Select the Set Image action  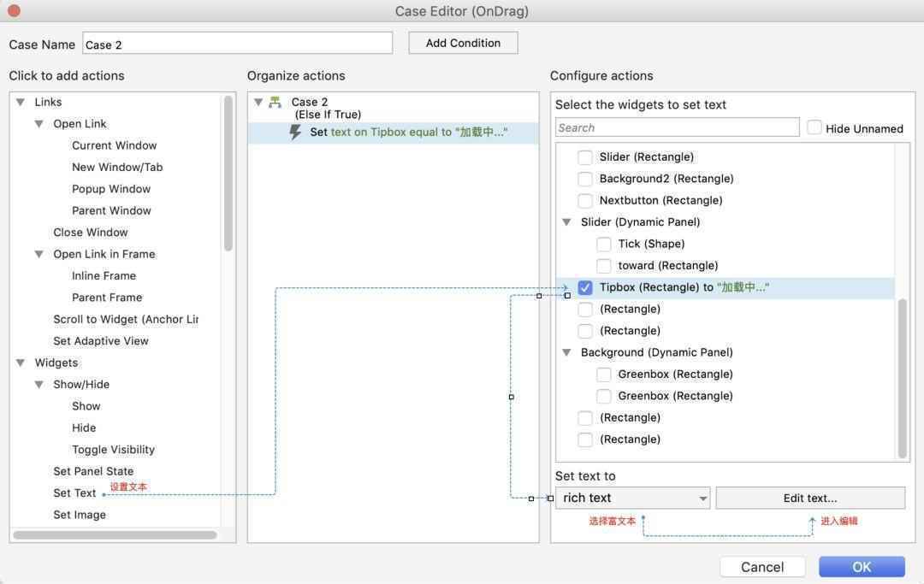point(80,515)
